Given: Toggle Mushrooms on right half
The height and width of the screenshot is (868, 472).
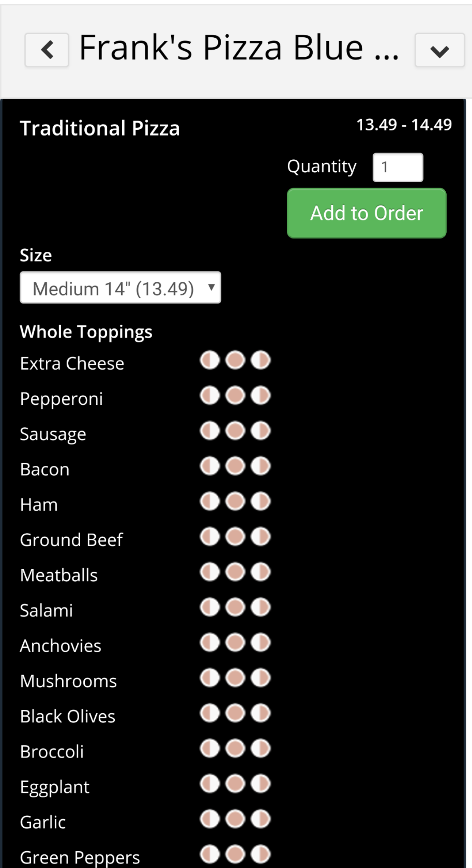Looking at the screenshot, I should (x=261, y=678).
